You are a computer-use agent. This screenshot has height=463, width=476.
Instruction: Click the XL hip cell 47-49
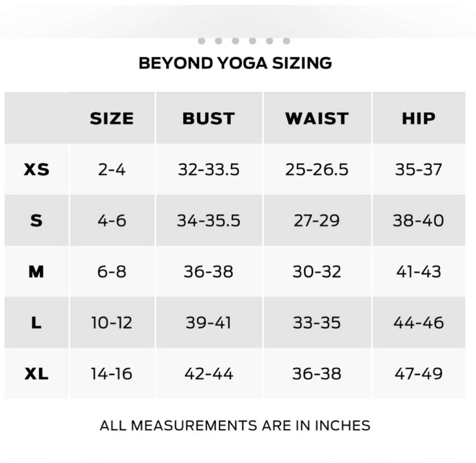418,374
